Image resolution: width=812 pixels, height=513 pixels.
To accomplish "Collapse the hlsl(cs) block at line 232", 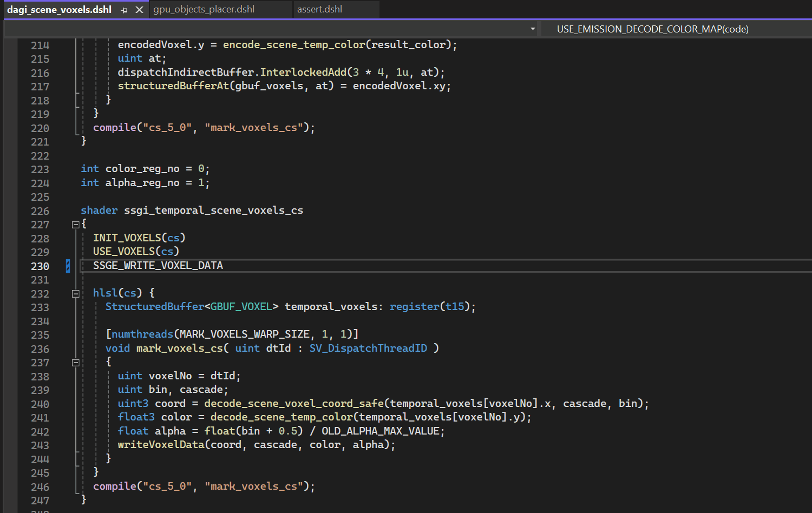I will tap(76, 293).
